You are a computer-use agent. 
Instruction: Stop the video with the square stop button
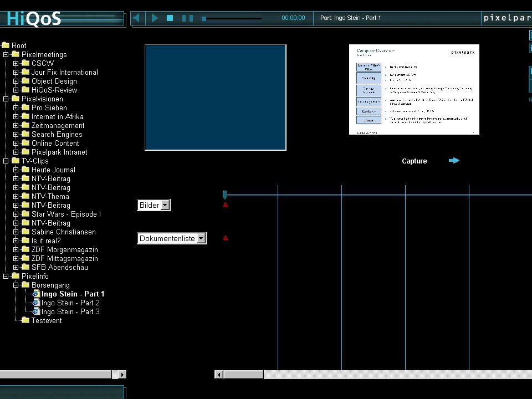coord(170,18)
